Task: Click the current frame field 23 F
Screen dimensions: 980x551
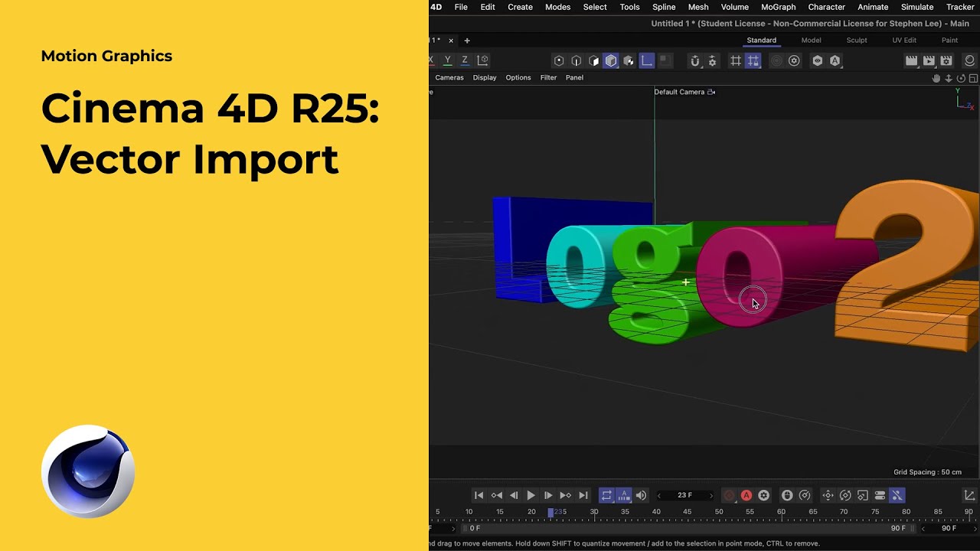Action: pos(684,495)
